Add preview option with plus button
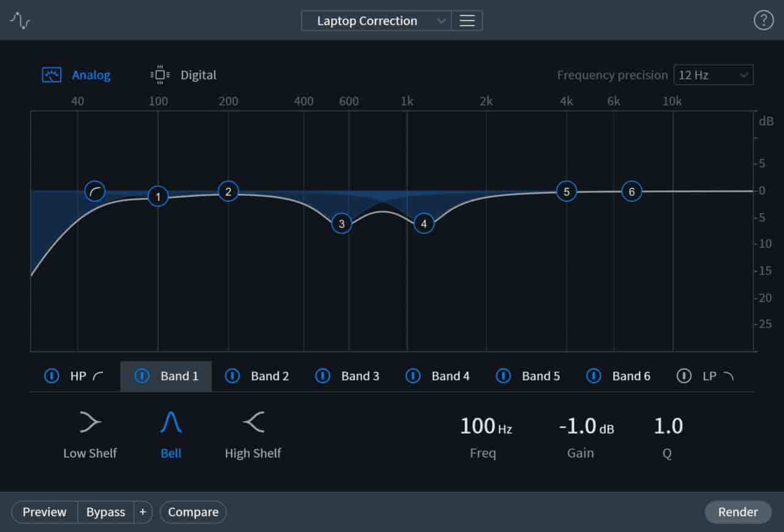 click(x=143, y=512)
